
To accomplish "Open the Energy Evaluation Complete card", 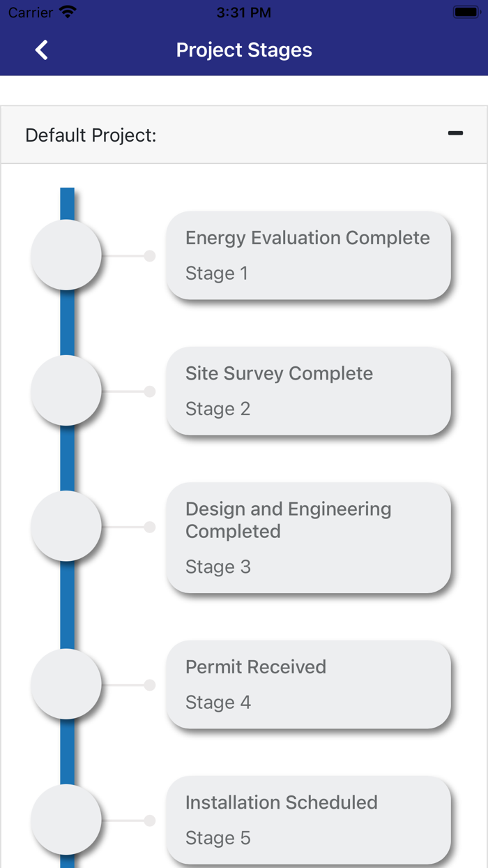I will click(308, 255).
